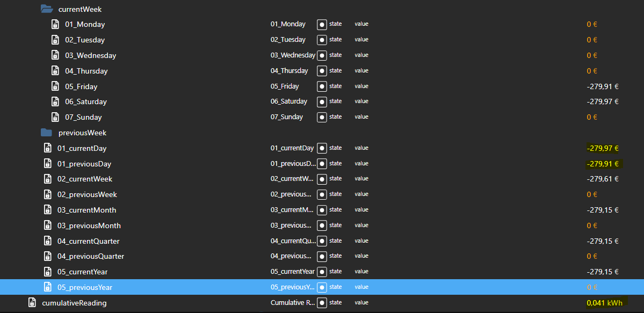Edit the 05_currentYear value -279,15 €
Viewport: 644px width, 313px height.
[603, 272]
